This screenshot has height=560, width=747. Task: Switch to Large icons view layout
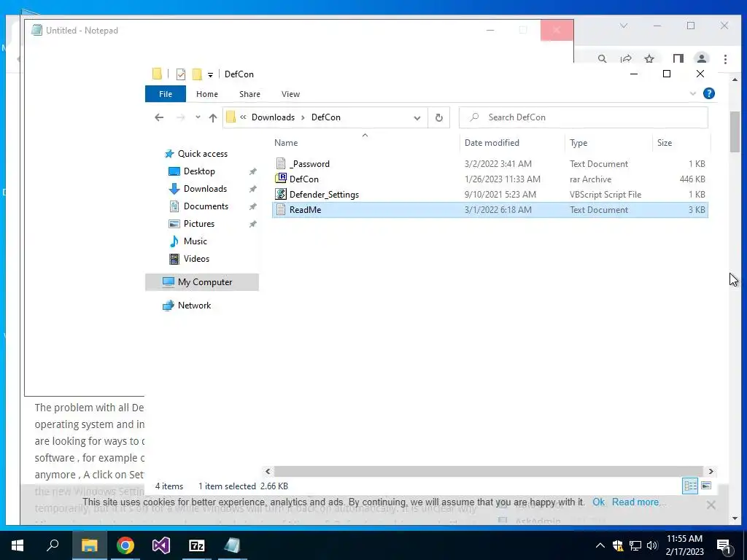[x=706, y=486]
